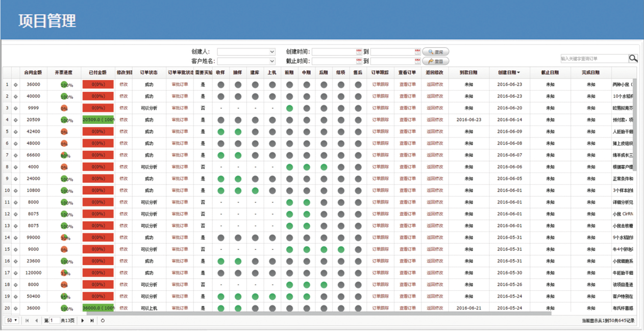
Task: Open calendar picker for 创建时间 start date
Action: [x=359, y=52]
